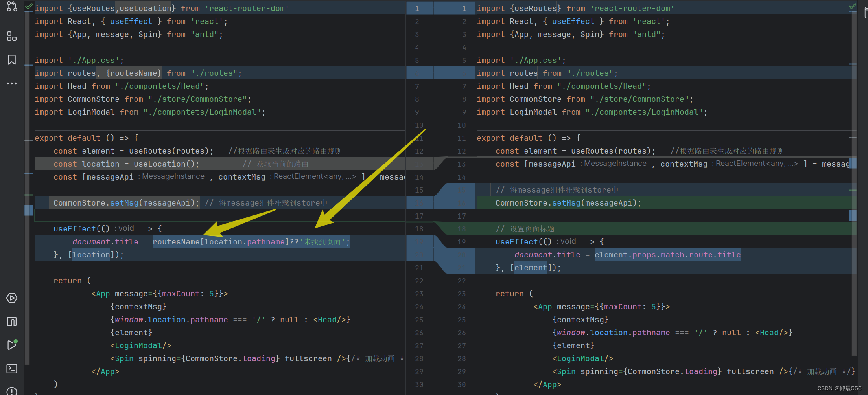Click 'import Head from' line in left pane
The height and width of the screenshot is (395, 868).
[122, 86]
